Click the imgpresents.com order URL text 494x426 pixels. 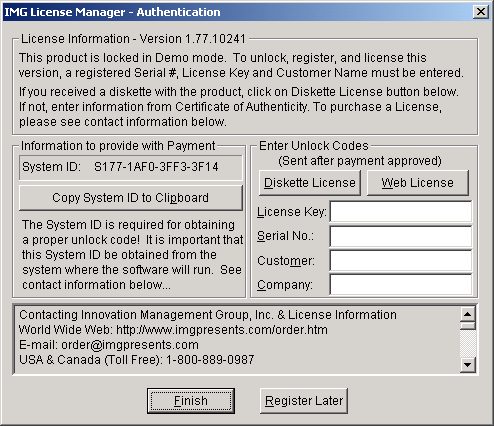(x=222, y=330)
